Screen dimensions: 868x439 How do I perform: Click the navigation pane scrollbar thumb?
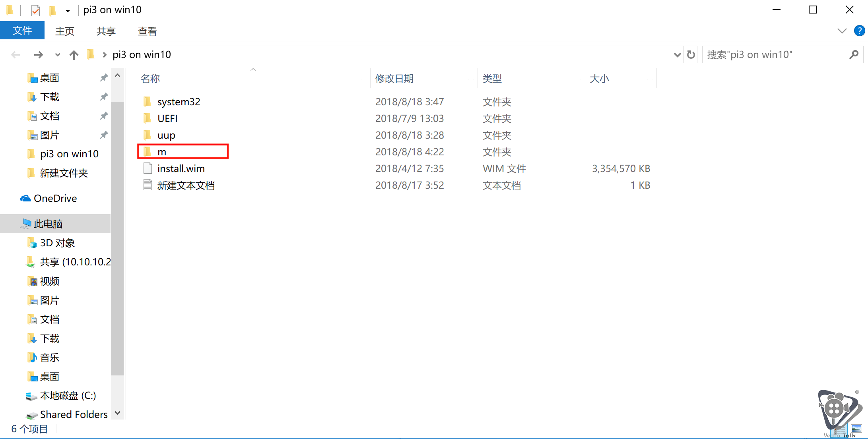click(117, 238)
